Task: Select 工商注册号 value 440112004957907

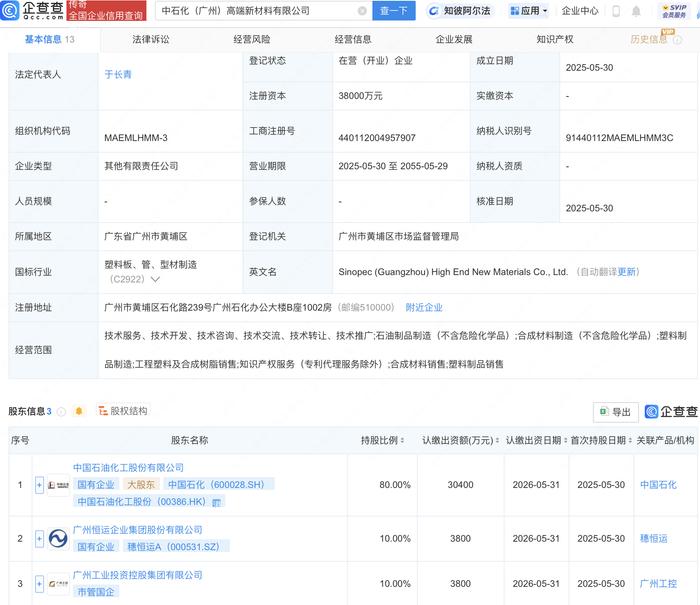Action: point(377,138)
